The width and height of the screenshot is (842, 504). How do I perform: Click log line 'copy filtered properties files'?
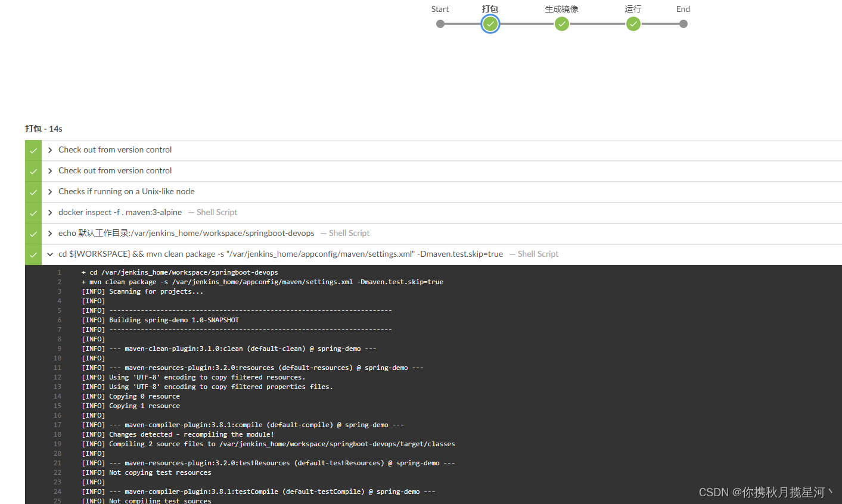coord(207,387)
